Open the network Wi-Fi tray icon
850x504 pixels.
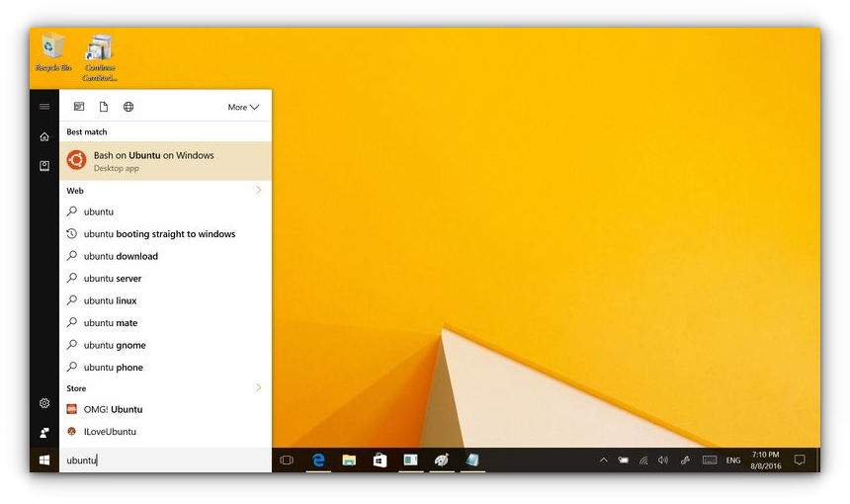(x=643, y=461)
